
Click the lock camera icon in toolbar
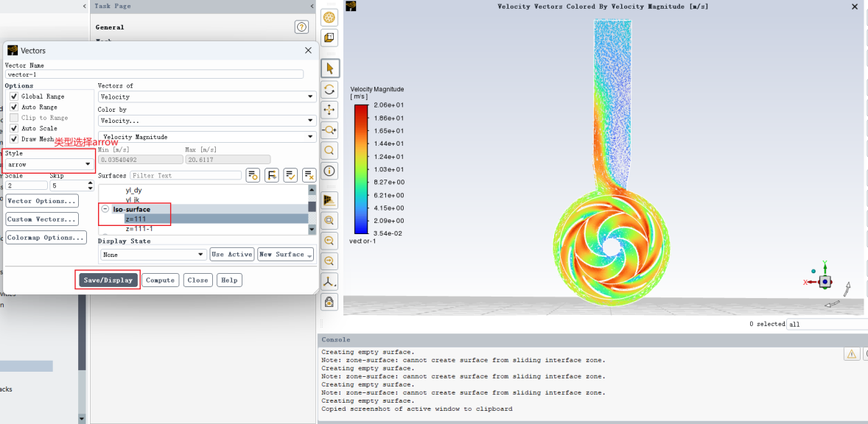pos(330,301)
